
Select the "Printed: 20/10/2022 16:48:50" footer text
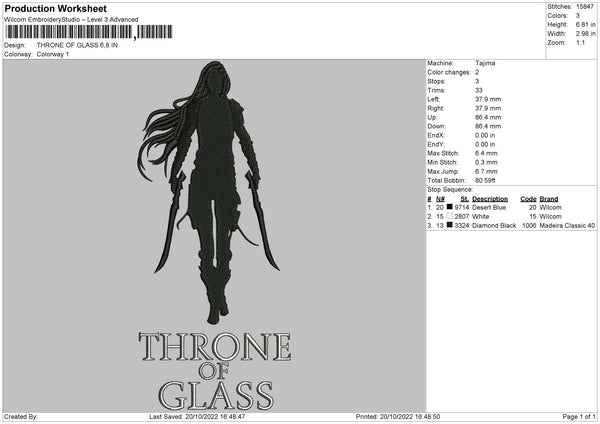(398, 417)
